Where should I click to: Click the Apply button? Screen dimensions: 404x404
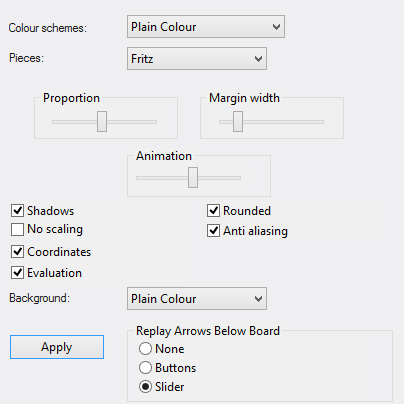57,347
